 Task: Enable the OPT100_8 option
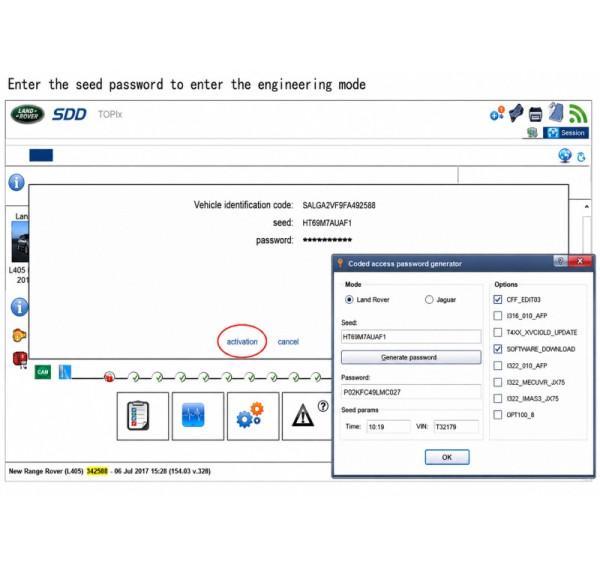click(498, 415)
